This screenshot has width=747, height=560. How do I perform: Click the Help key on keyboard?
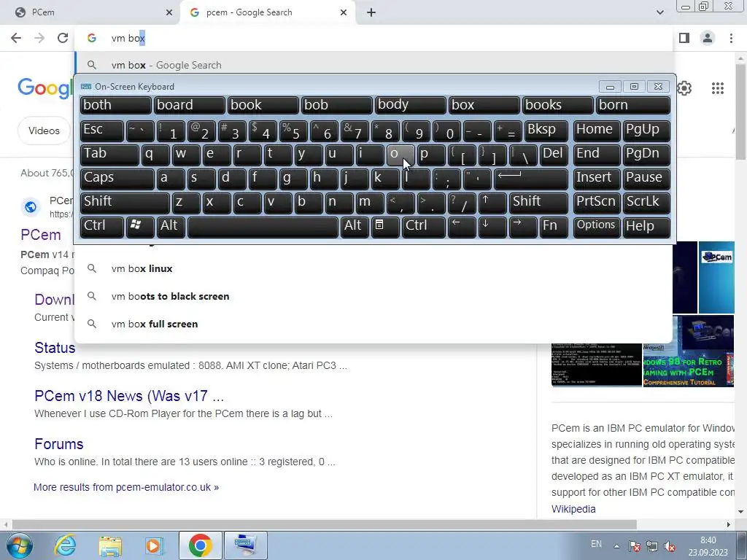pos(646,227)
